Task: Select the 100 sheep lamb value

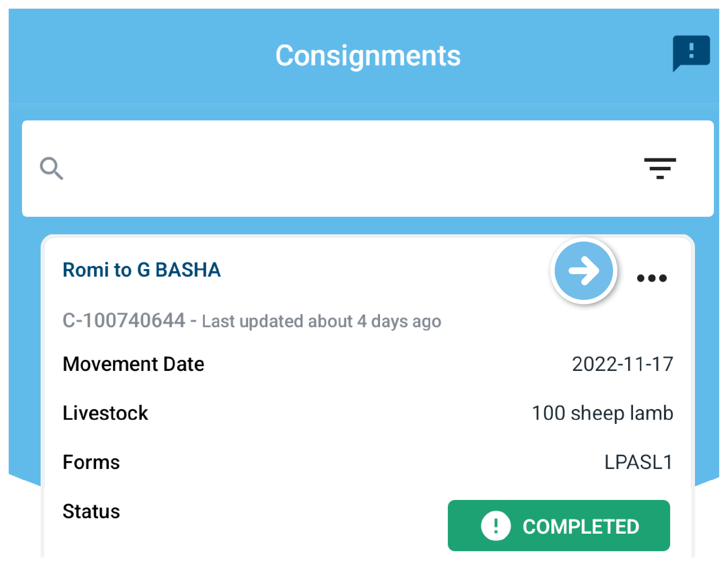Action: pos(602,413)
